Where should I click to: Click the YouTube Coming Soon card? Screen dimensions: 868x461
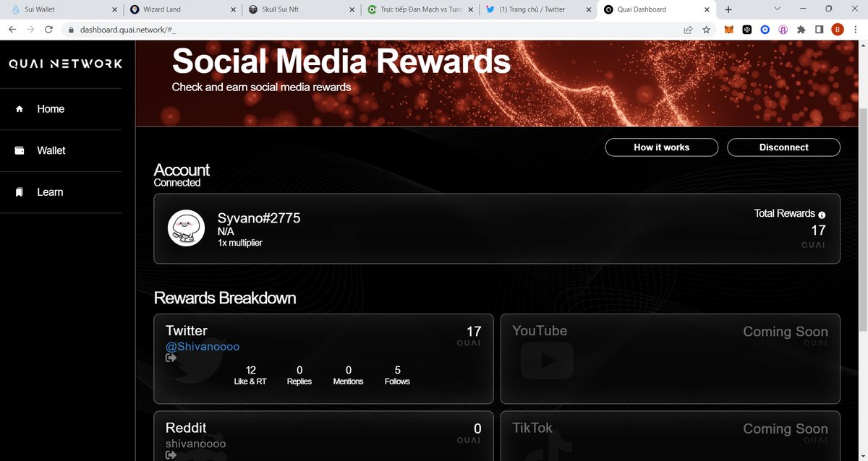point(670,358)
